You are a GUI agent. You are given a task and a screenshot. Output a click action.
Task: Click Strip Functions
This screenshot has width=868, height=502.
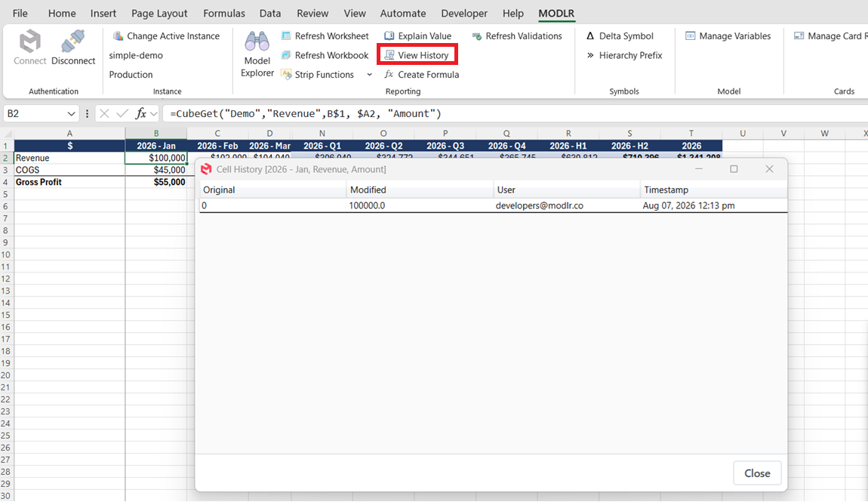click(x=318, y=75)
